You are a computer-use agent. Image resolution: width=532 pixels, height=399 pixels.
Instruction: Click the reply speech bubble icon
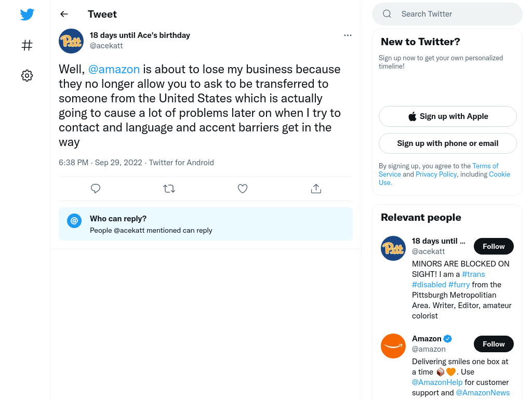tap(96, 188)
